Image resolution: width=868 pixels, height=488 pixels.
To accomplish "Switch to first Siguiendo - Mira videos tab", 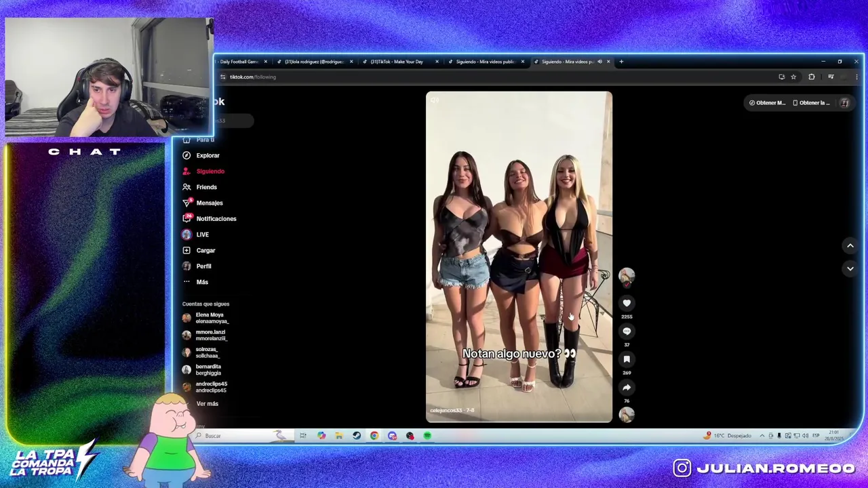I will click(485, 62).
